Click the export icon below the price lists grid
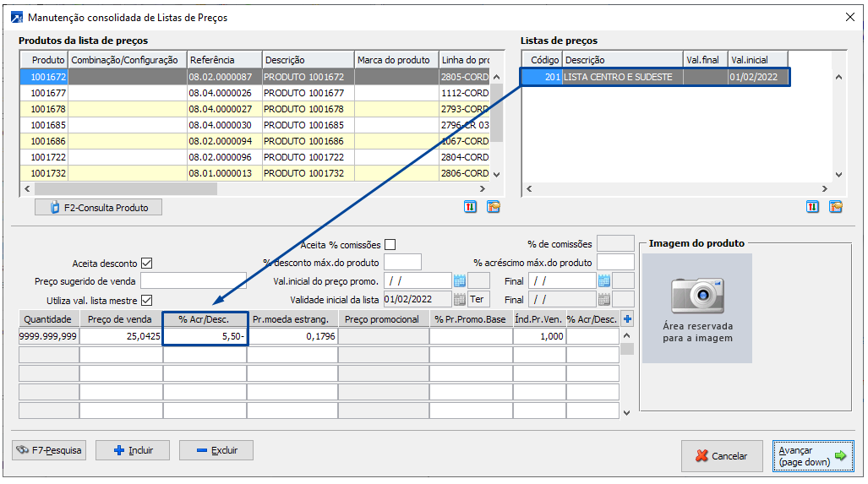The width and height of the screenshot is (868, 484). coord(836,207)
